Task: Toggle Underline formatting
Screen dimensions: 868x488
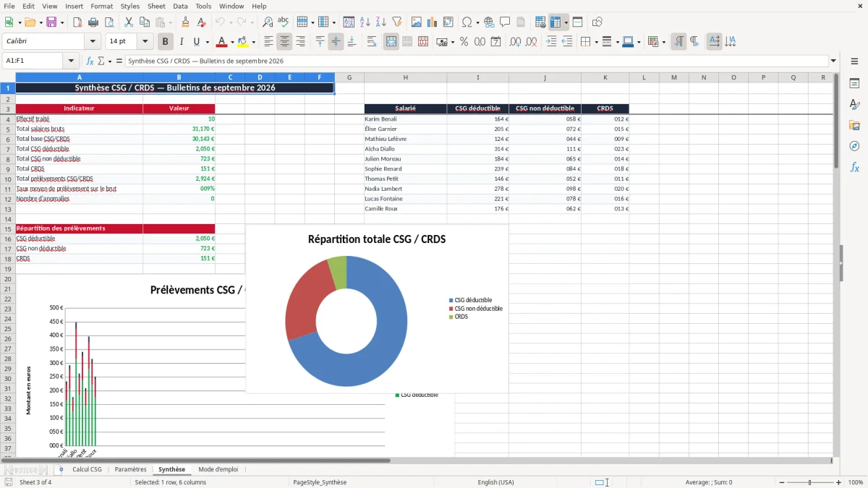Action: point(196,42)
